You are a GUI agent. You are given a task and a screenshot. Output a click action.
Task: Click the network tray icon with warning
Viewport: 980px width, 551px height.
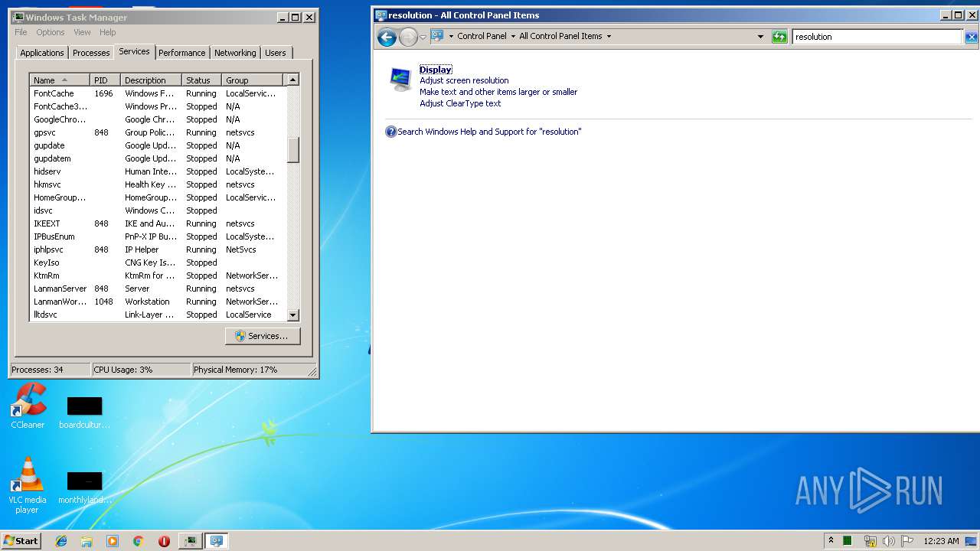click(x=870, y=541)
